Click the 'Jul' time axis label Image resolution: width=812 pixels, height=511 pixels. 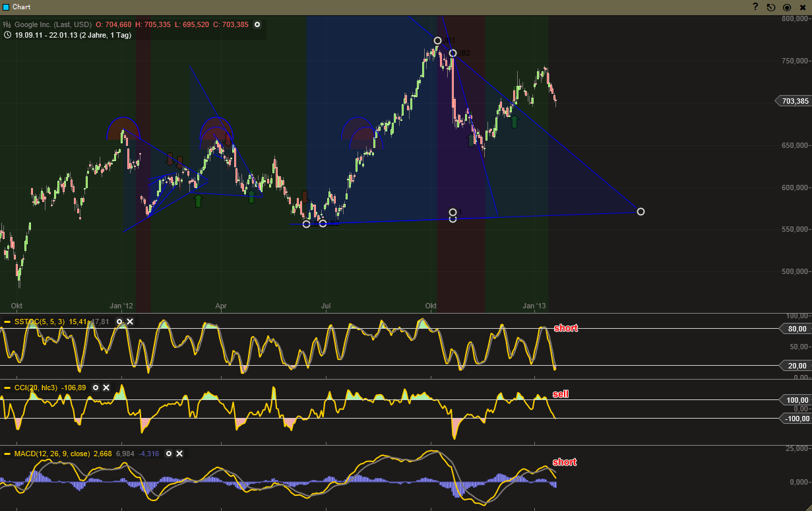pyautogui.click(x=326, y=306)
